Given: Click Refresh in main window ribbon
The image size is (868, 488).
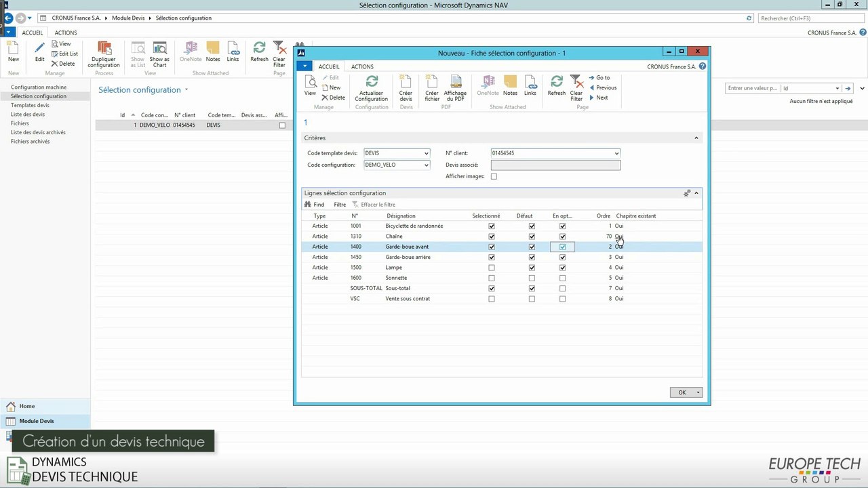Looking at the screenshot, I should (x=259, y=52).
